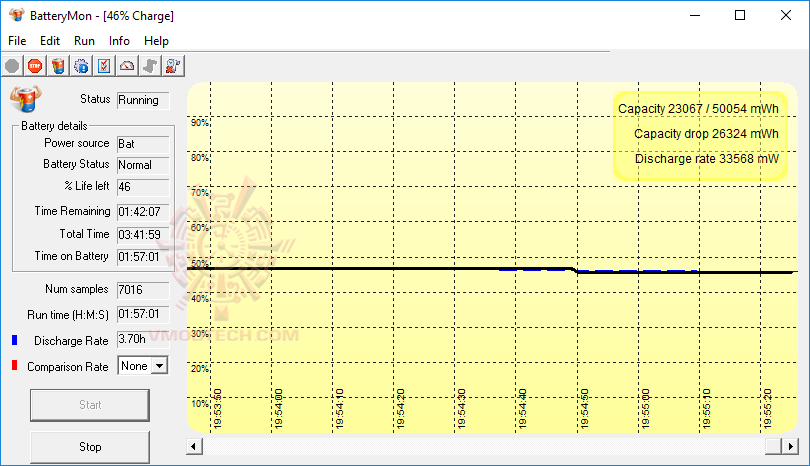Click the 19:54:00 time label on graph
This screenshot has height=466, width=810.
(279, 409)
